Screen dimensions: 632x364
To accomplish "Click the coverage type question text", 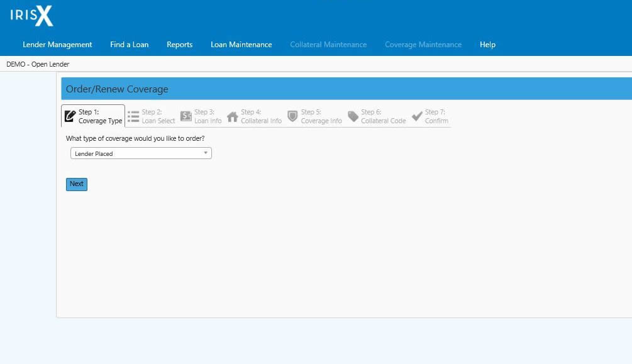I will [135, 138].
